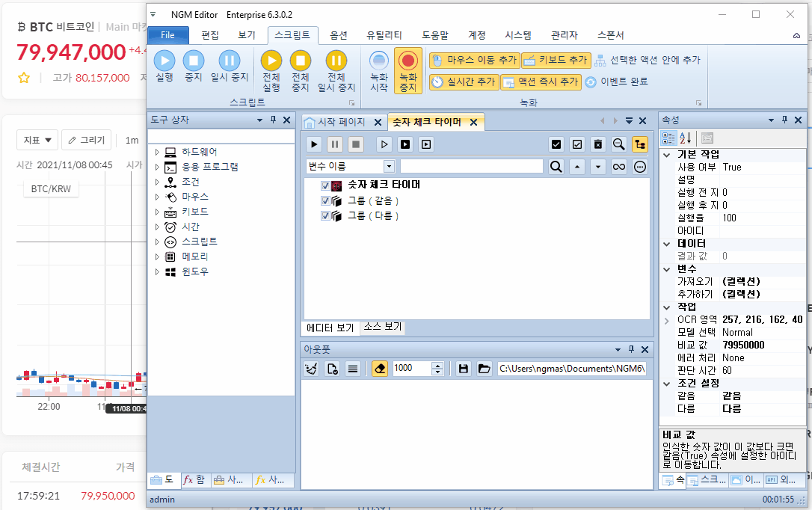Click the outlined check toggle icon
812x510 pixels.
click(577, 144)
